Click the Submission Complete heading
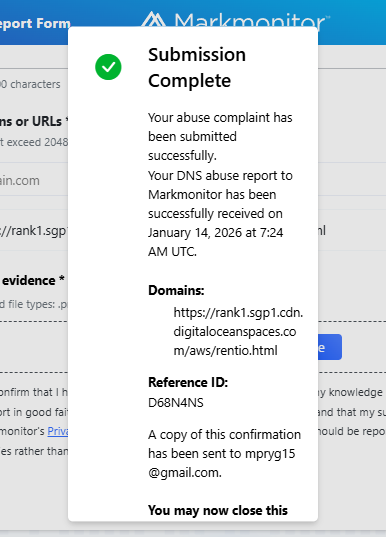 point(197,67)
